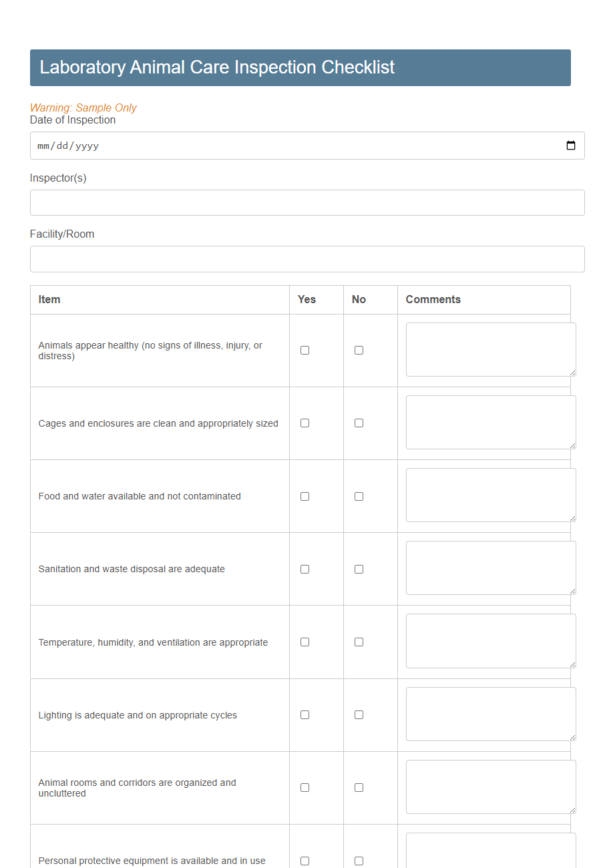Click the comments box for food and water row
Viewport: 601px width, 868px height.
[x=490, y=495]
